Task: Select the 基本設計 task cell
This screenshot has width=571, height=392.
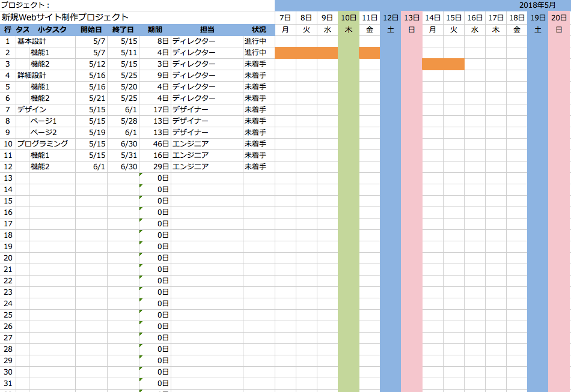Action: pyautogui.click(x=32, y=41)
